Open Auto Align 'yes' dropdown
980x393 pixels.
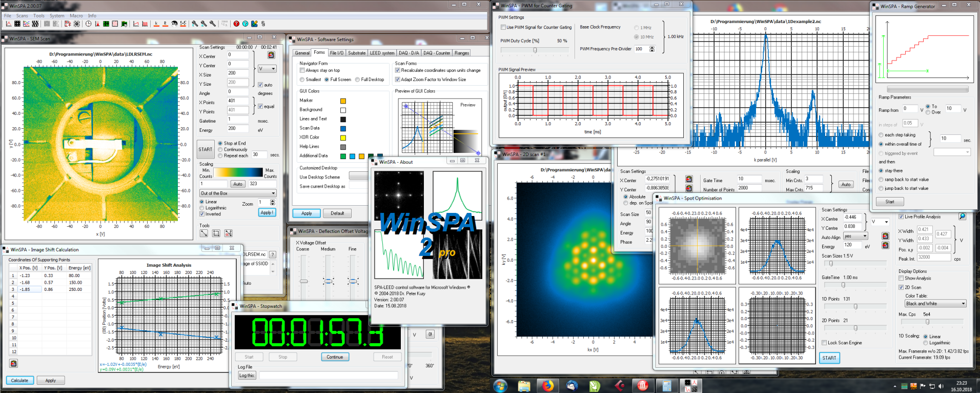point(855,236)
